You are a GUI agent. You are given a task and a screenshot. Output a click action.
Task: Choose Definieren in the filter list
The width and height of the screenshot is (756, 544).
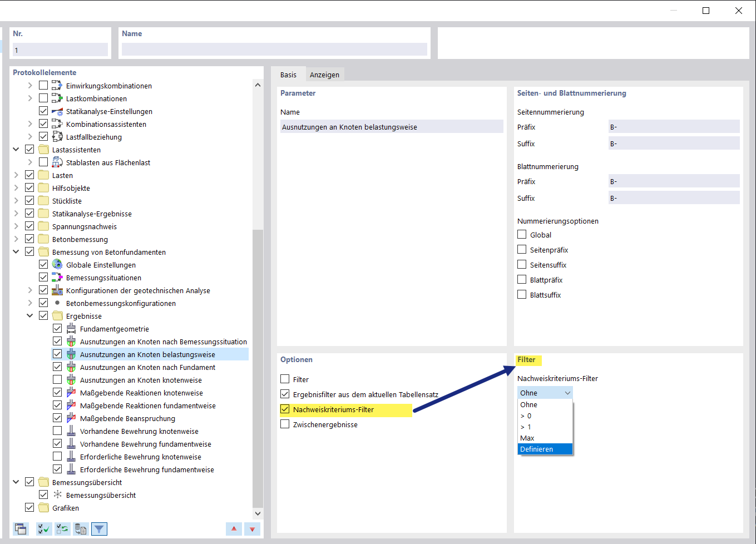click(x=545, y=449)
